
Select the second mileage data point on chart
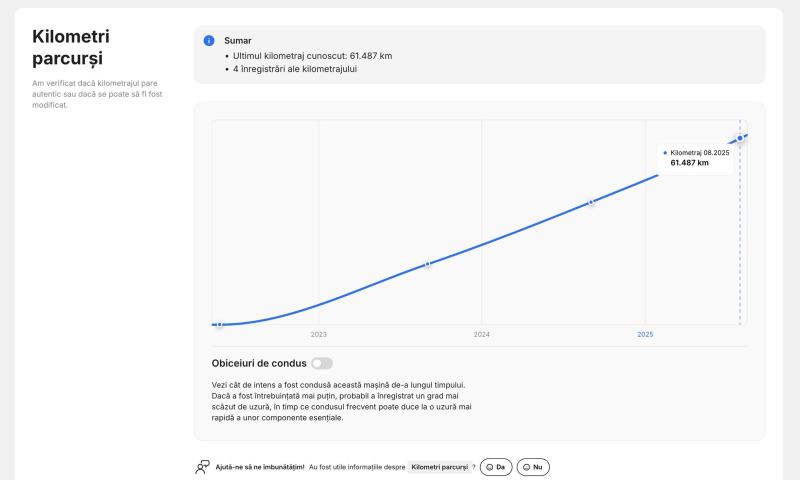pyautogui.click(x=428, y=264)
